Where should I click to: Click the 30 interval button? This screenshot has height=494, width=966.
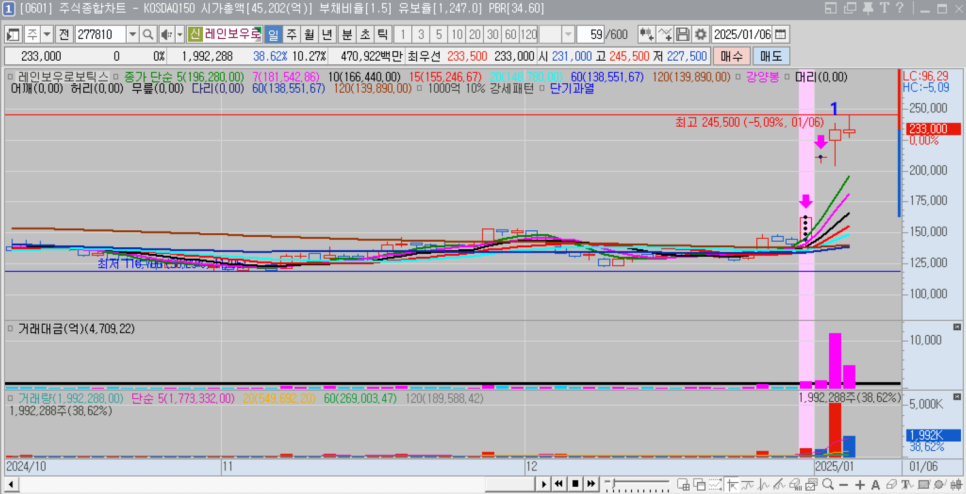tap(493, 34)
